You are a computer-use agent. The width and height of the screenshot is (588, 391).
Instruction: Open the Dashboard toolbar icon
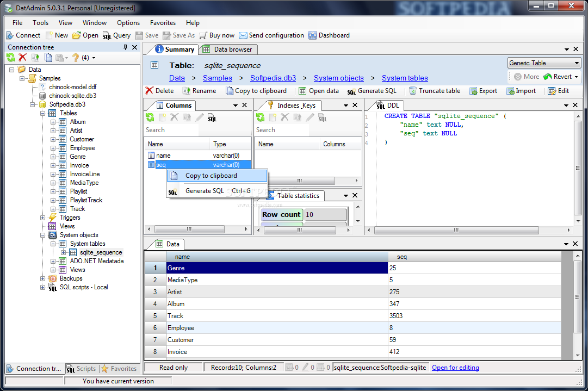312,35
